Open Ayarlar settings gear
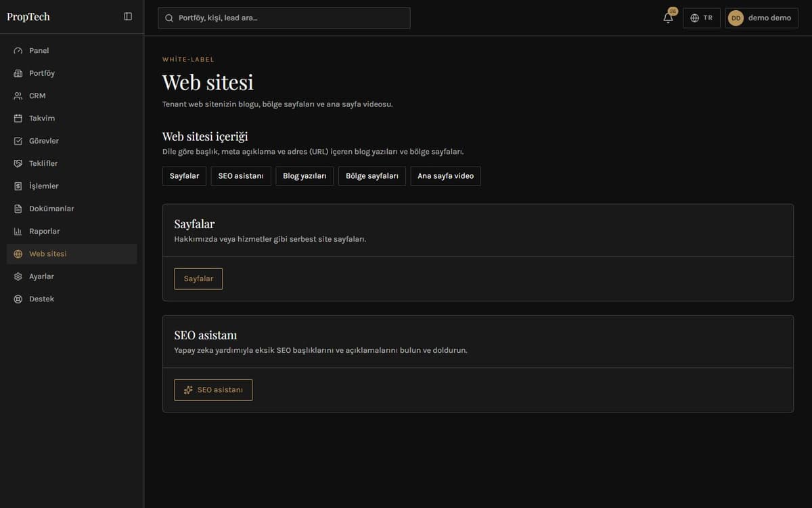Image resolution: width=812 pixels, height=508 pixels. (18, 276)
